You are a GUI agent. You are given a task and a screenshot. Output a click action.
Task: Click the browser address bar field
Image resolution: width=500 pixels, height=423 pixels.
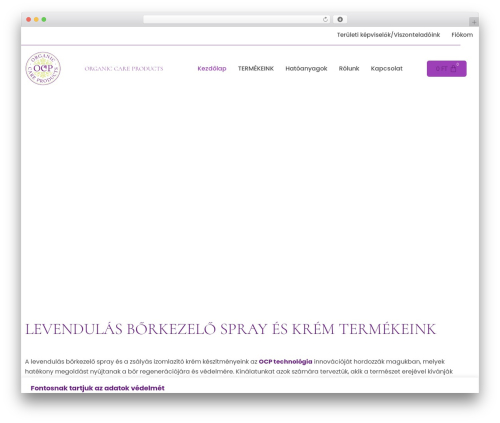pos(237,20)
